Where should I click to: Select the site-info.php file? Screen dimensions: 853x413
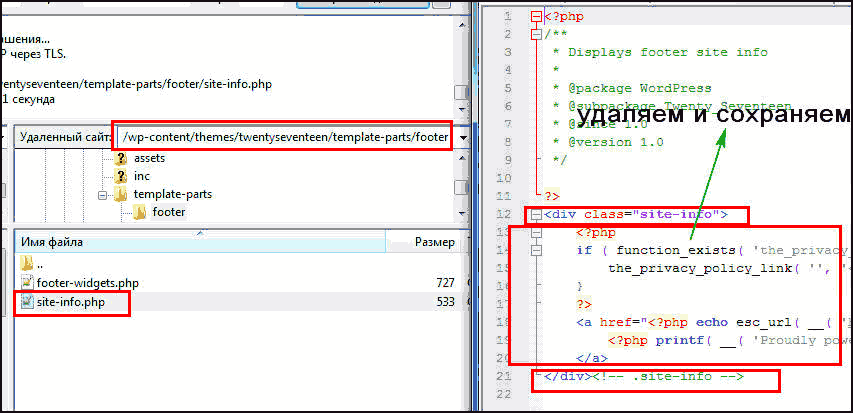click(x=70, y=301)
